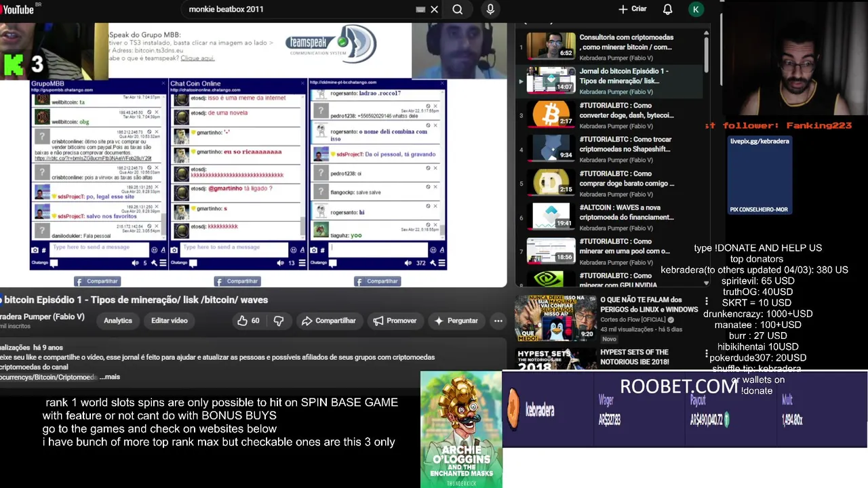Click the hashtag icon in GrupoMBB chat

coord(45,250)
